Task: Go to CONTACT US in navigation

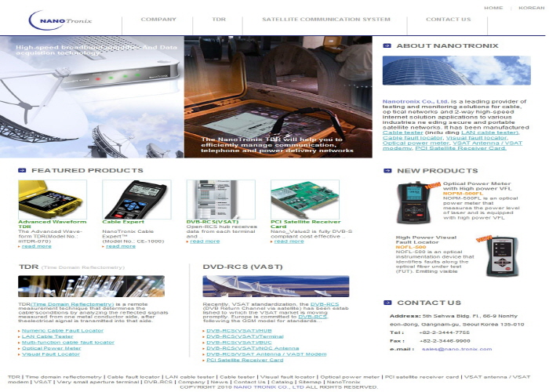Action: click(448, 20)
